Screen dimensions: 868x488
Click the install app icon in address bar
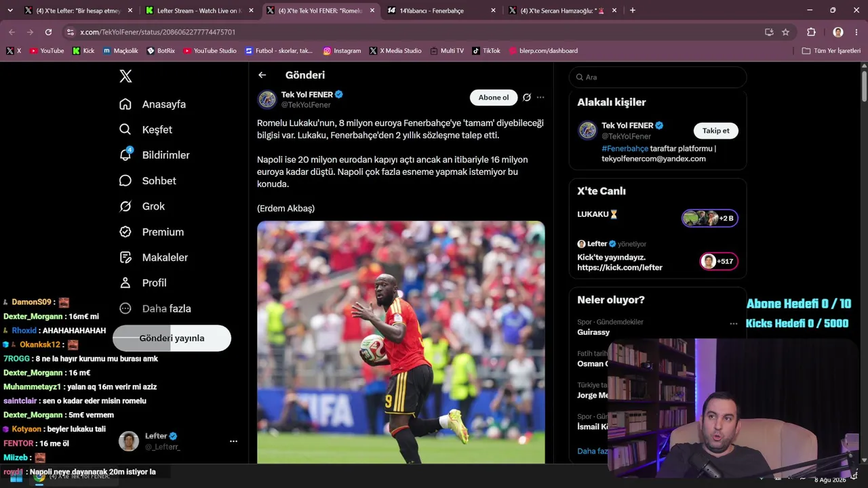point(769,32)
